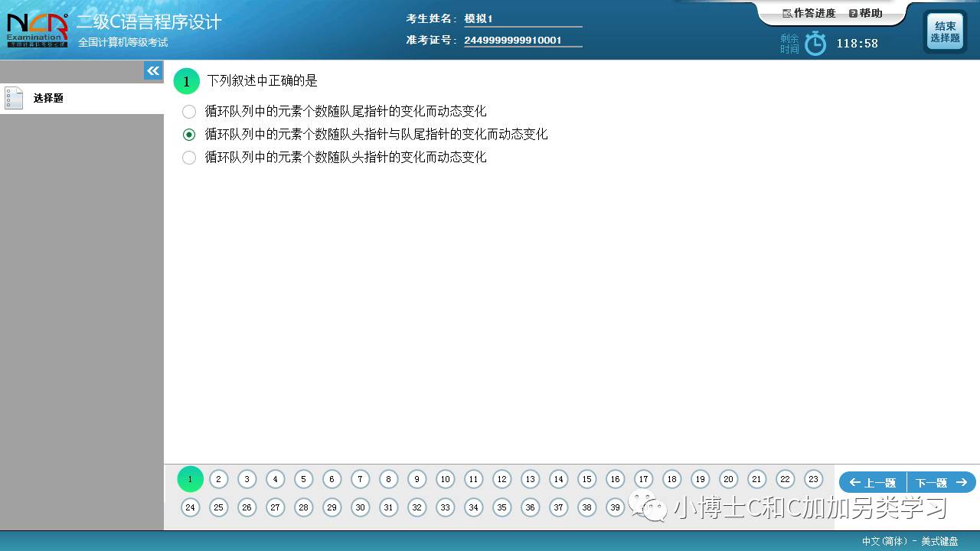Jump to question 14
The width and height of the screenshot is (980, 551).
tap(558, 479)
